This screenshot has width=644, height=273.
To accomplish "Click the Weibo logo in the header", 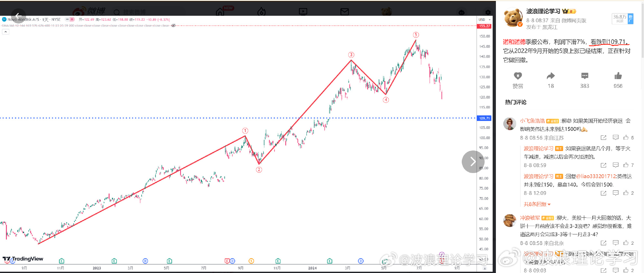I will click(89, 12).
